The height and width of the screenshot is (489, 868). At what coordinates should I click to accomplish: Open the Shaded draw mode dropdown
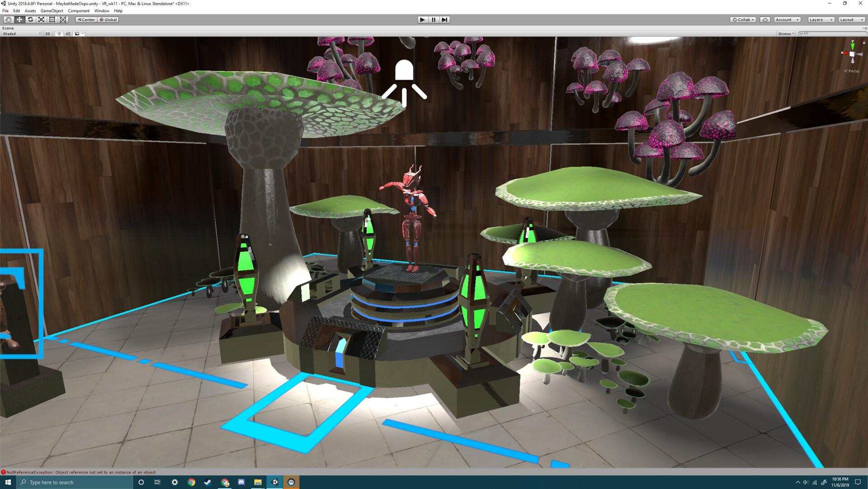point(20,33)
